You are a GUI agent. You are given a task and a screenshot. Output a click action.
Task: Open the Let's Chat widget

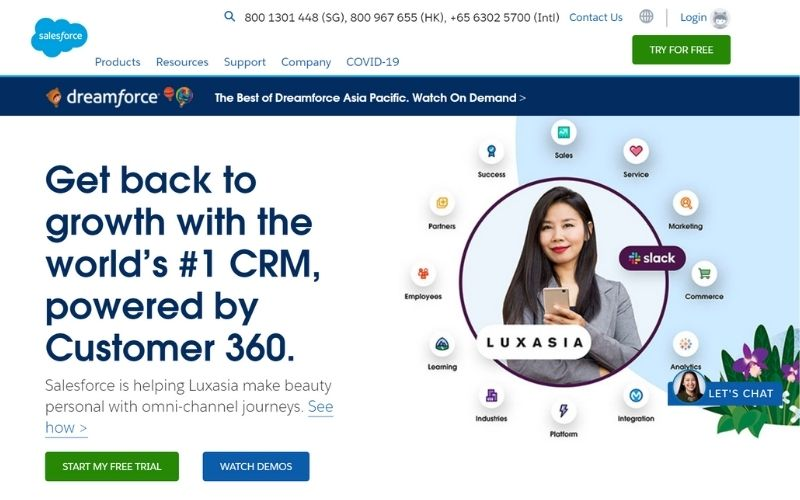(x=726, y=392)
